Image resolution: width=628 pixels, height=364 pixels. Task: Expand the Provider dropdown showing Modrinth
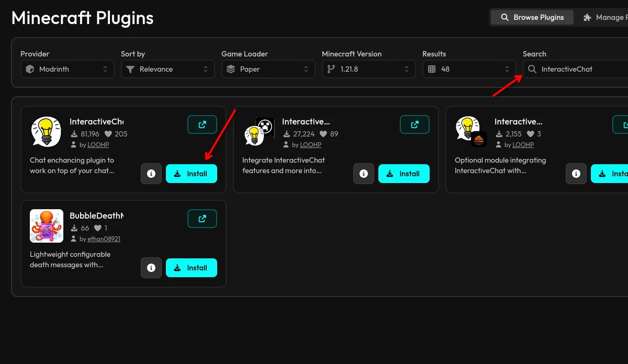click(68, 69)
